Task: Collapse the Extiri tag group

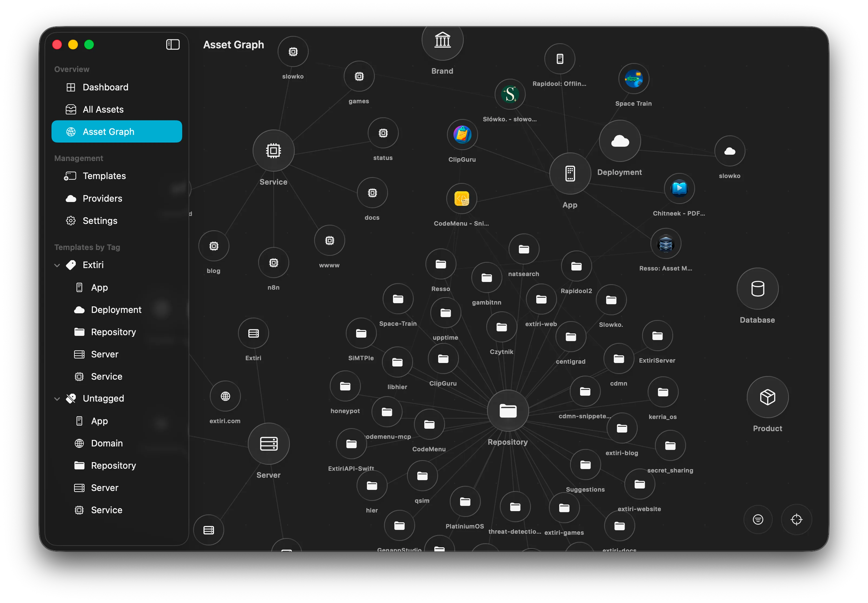Action: [x=57, y=265]
